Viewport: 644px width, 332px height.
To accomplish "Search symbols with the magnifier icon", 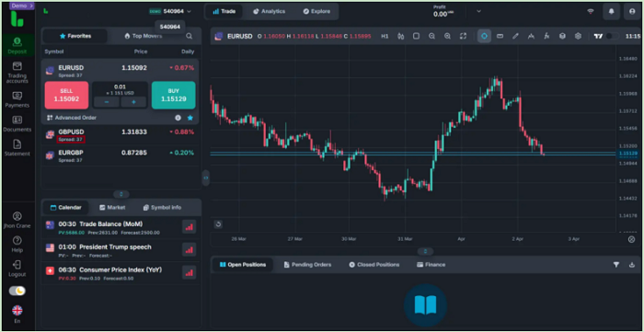I will (x=189, y=36).
